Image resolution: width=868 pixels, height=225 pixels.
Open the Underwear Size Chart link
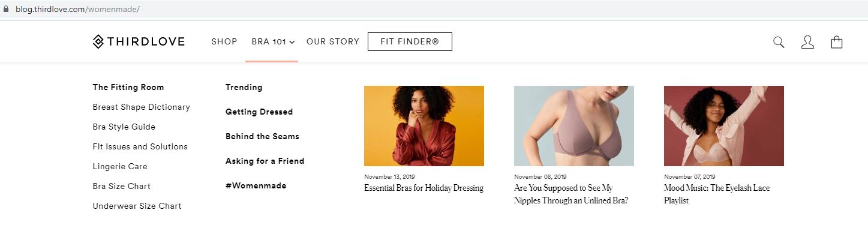(x=137, y=206)
